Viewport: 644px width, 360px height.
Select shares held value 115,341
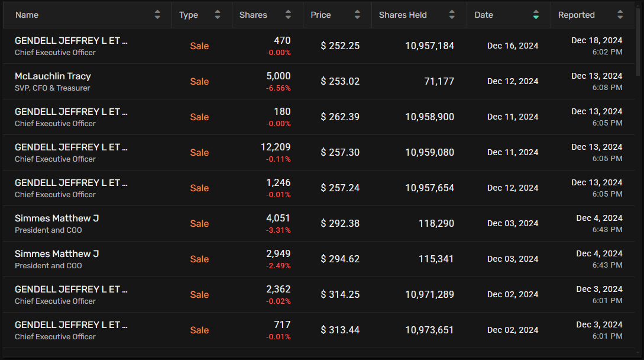(436, 259)
